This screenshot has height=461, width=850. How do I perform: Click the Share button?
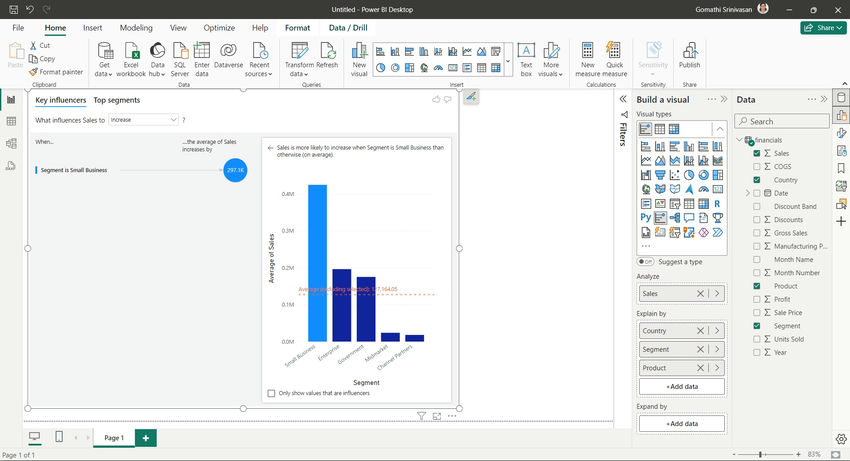click(x=823, y=28)
